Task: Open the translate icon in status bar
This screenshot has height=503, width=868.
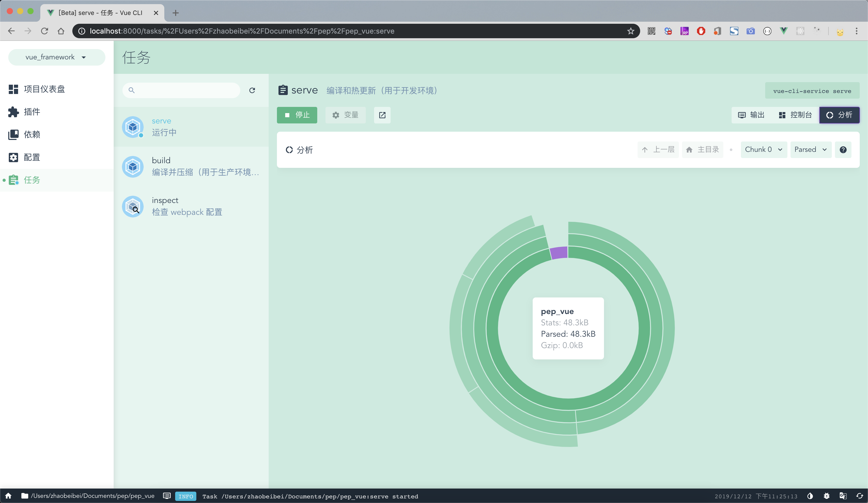Action: [x=843, y=496]
